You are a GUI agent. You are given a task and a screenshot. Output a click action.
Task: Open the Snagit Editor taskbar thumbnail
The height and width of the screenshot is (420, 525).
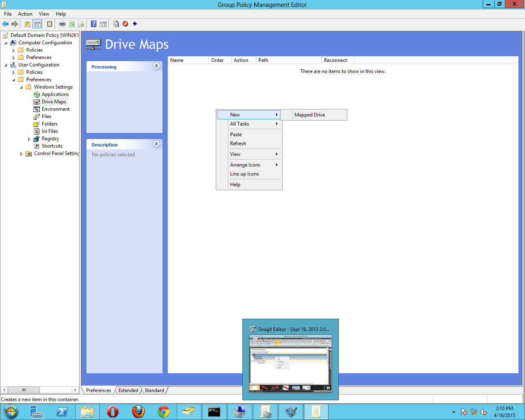[290, 360]
